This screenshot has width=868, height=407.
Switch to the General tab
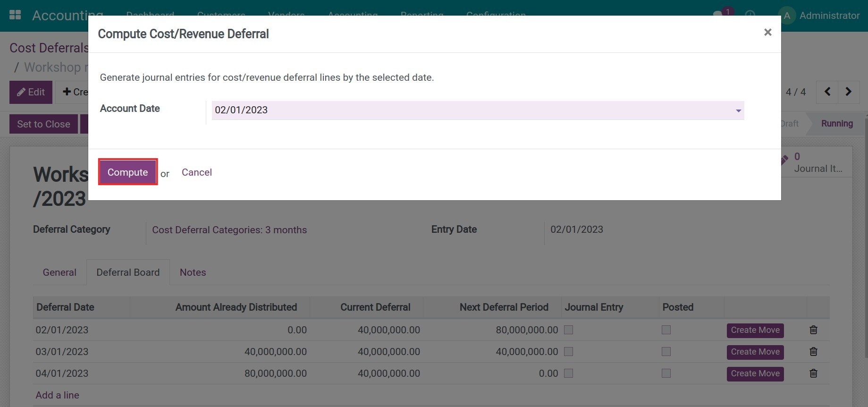(x=59, y=272)
